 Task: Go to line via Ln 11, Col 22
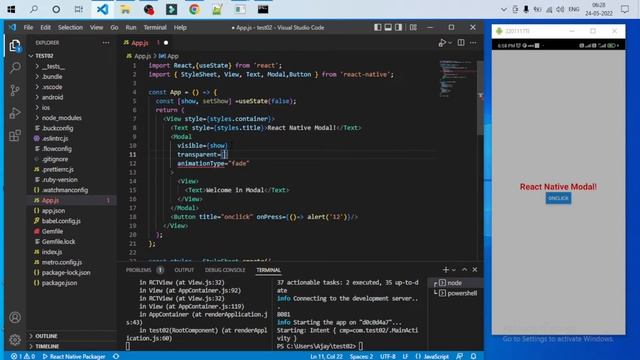326,356
